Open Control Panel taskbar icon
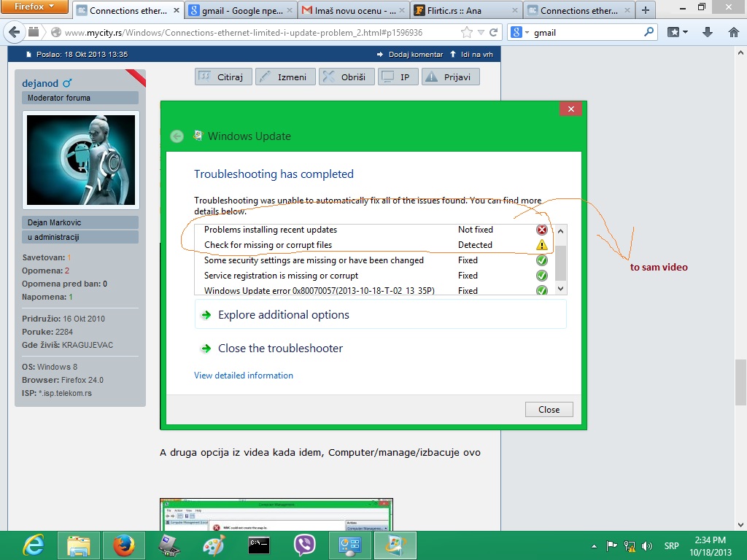 tap(349, 545)
